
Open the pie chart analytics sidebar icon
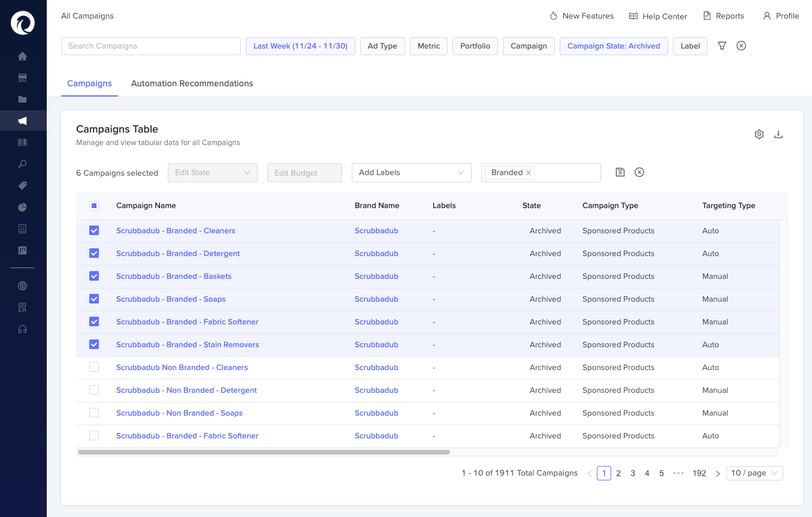22,207
